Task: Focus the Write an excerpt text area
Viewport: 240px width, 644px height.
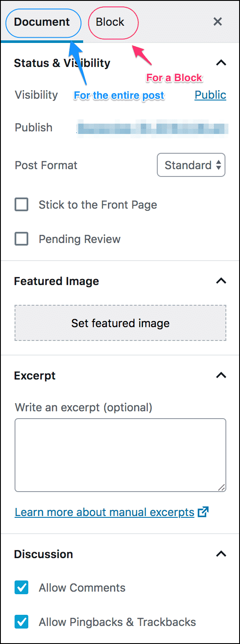Action: pos(120,455)
